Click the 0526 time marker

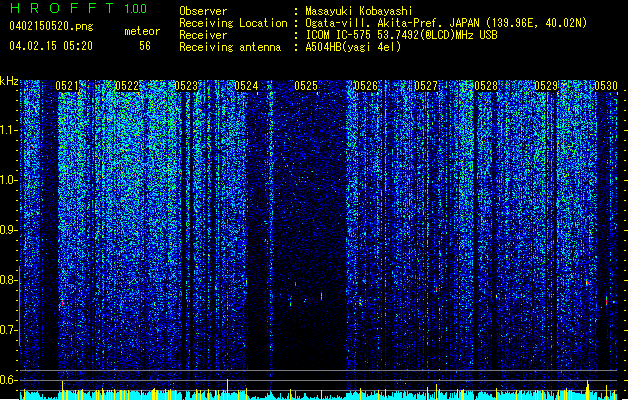click(x=366, y=86)
